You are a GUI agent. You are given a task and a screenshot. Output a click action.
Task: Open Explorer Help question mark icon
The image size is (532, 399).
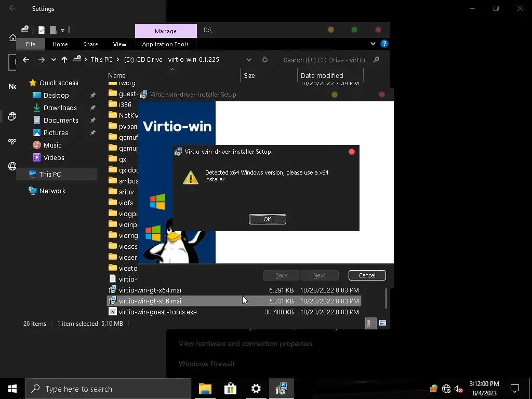(x=384, y=44)
